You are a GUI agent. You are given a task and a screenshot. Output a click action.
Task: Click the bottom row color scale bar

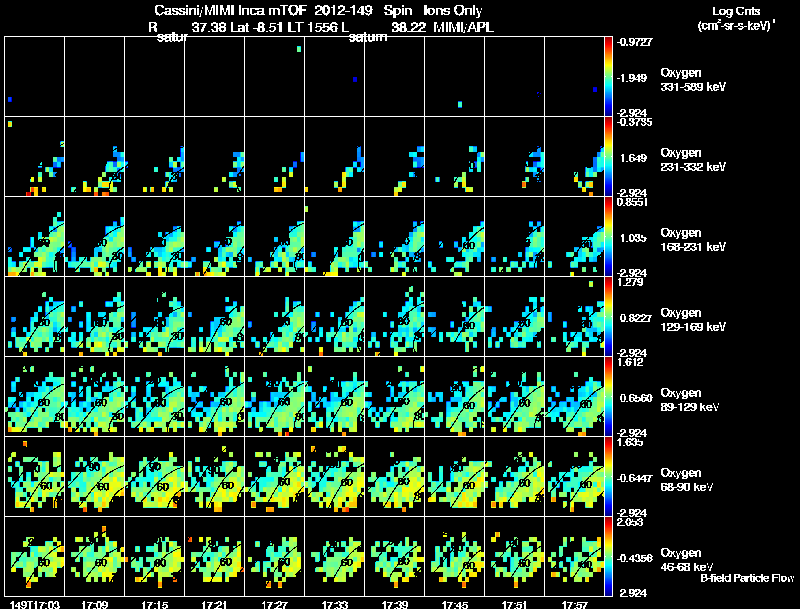click(608, 556)
